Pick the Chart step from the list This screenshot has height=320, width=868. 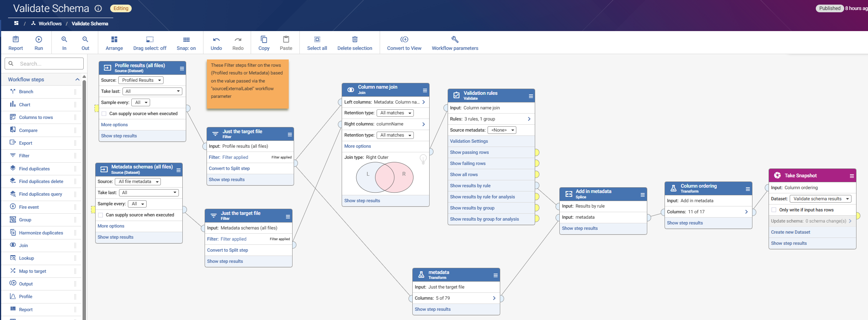point(25,104)
